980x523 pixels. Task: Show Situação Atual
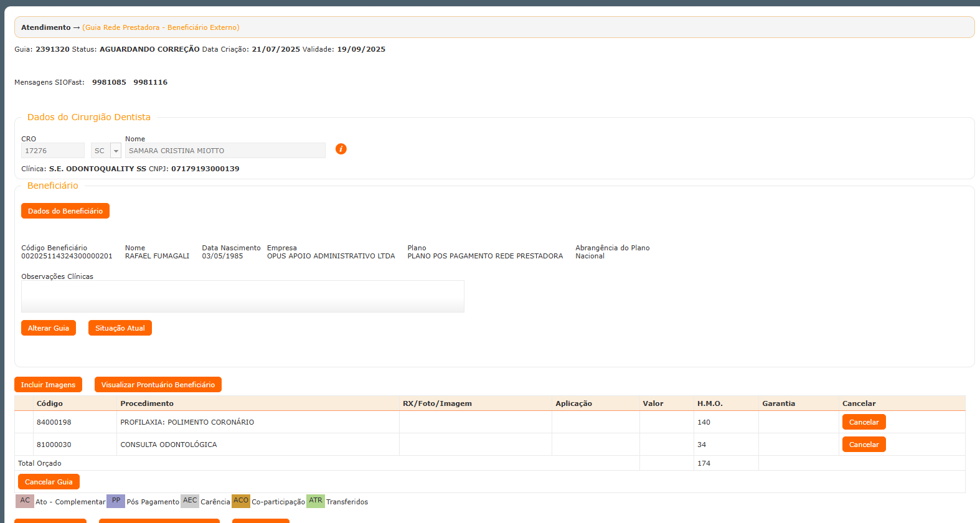(x=120, y=328)
